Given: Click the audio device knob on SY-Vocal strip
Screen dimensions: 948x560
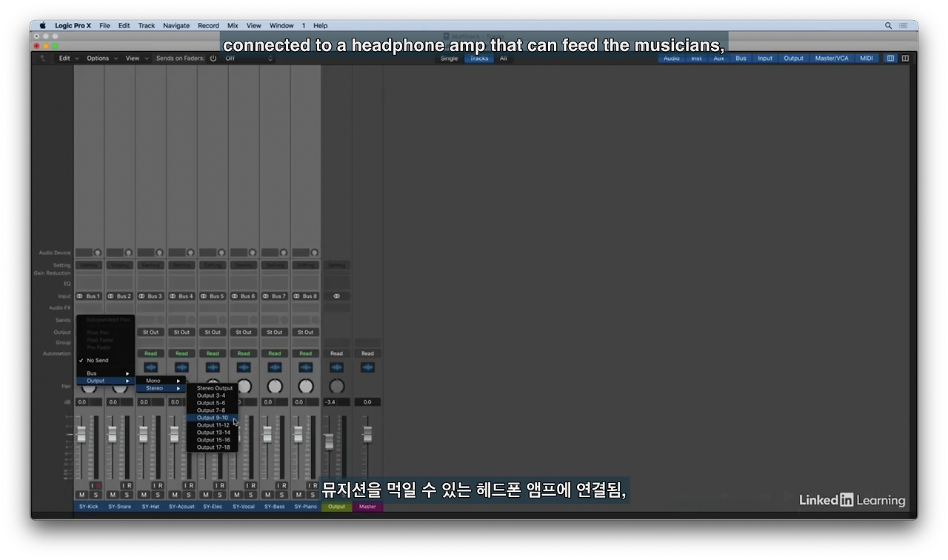Looking at the screenshot, I should pos(253,253).
